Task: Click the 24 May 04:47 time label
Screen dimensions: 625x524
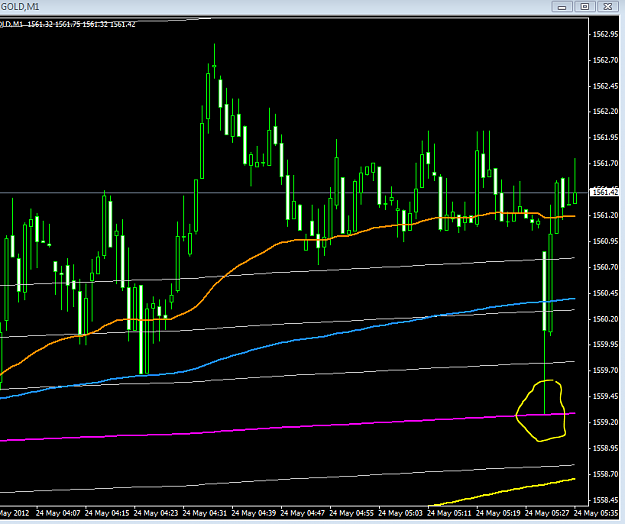Action: 303,513
